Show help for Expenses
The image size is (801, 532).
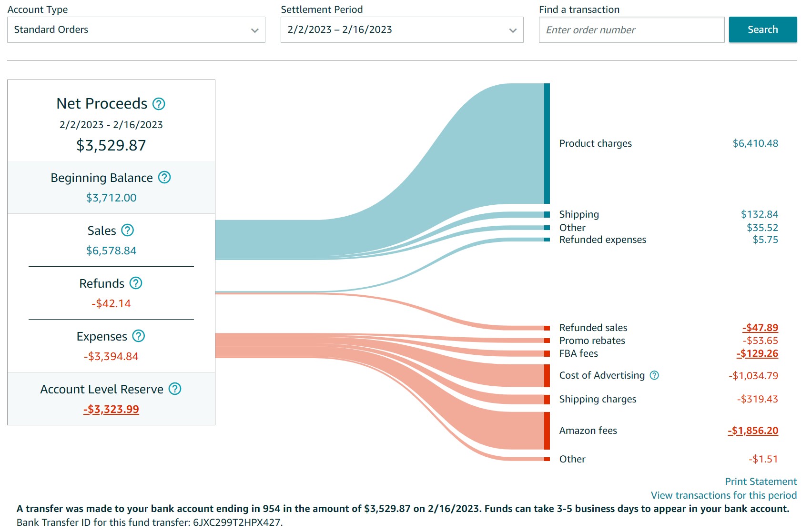point(139,336)
